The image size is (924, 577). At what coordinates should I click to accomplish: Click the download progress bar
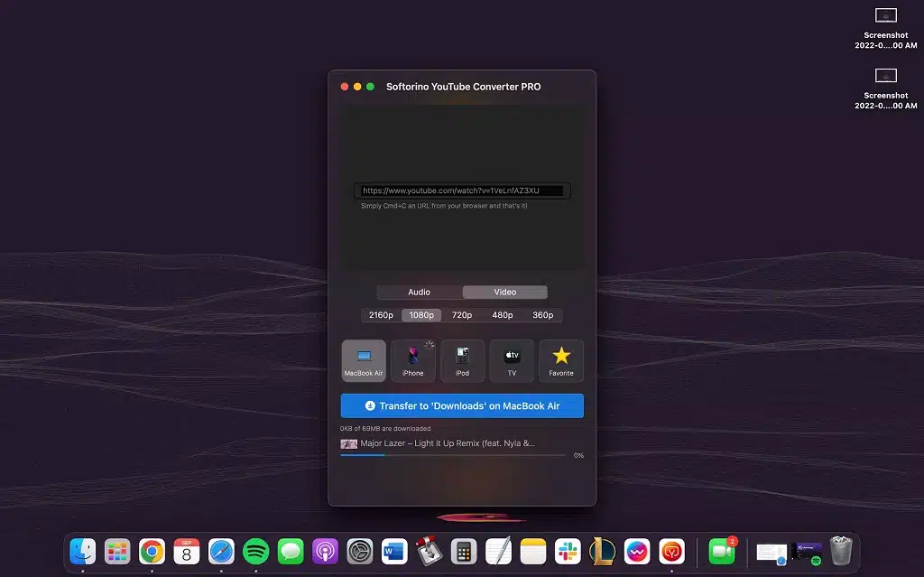pos(453,455)
